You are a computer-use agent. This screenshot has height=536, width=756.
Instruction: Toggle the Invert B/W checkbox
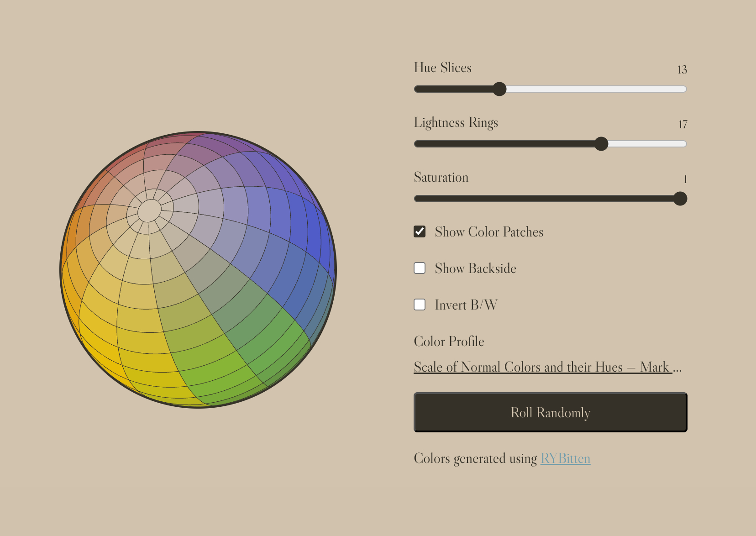click(420, 305)
